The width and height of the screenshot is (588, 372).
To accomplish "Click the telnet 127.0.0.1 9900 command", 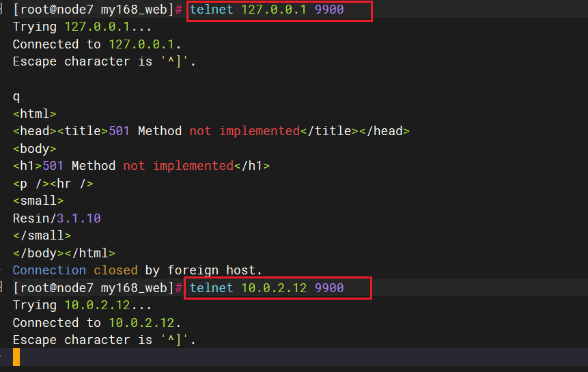I will [x=266, y=10].
